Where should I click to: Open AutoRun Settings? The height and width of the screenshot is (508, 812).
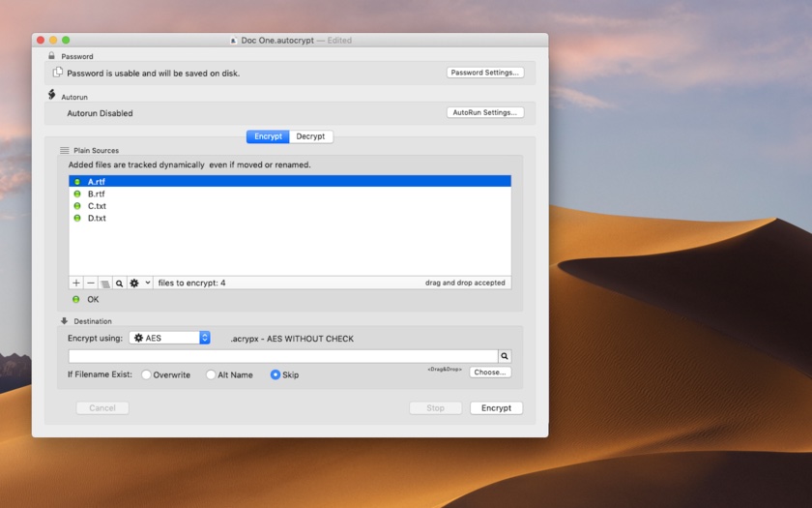coord(484,112)
